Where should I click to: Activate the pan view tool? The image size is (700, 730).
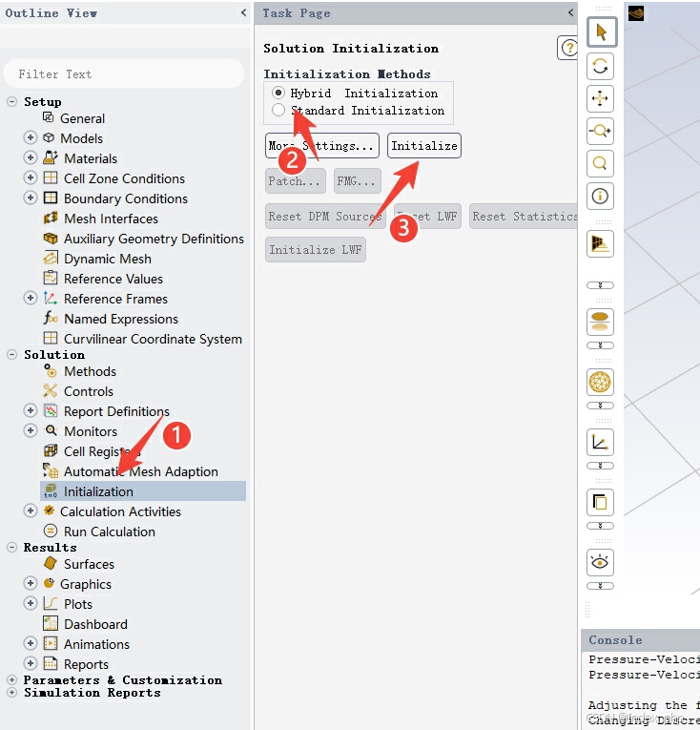coord(600,98)
